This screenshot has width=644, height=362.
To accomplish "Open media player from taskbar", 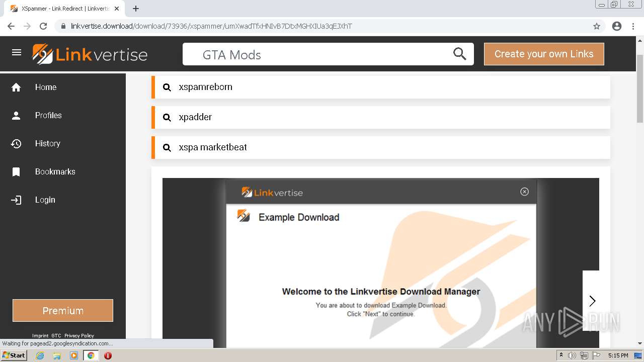I will point(74,355).
